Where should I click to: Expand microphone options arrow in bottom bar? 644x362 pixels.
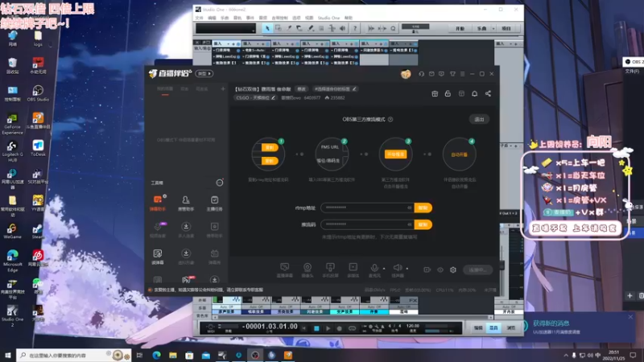384,269
